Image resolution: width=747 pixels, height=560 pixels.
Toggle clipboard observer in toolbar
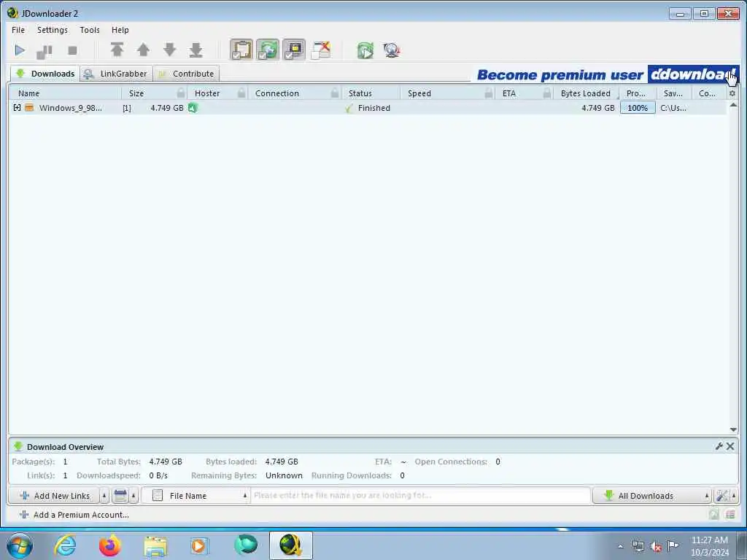[241, 50]
